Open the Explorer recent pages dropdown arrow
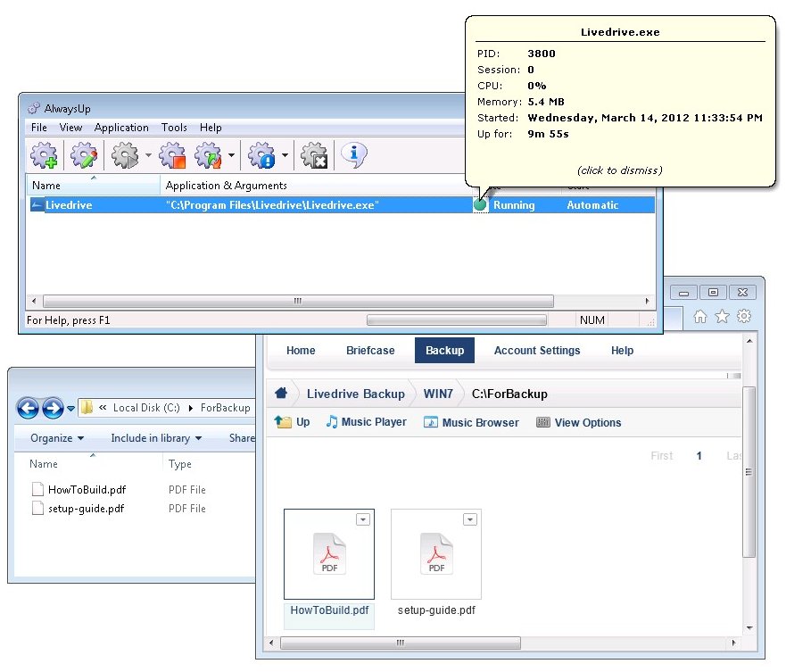The height and width of the screenshot is (672, 786). coord(70,408)
